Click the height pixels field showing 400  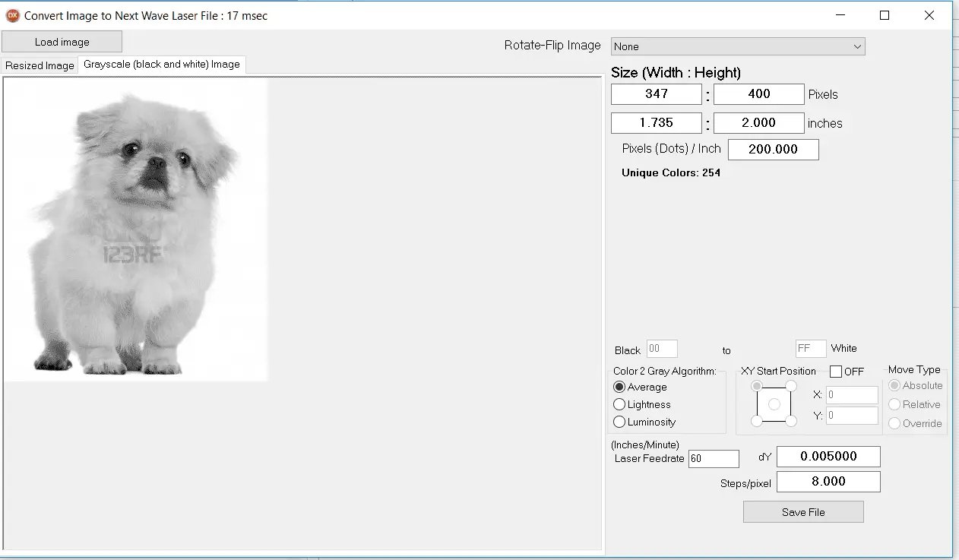[759, 94]
